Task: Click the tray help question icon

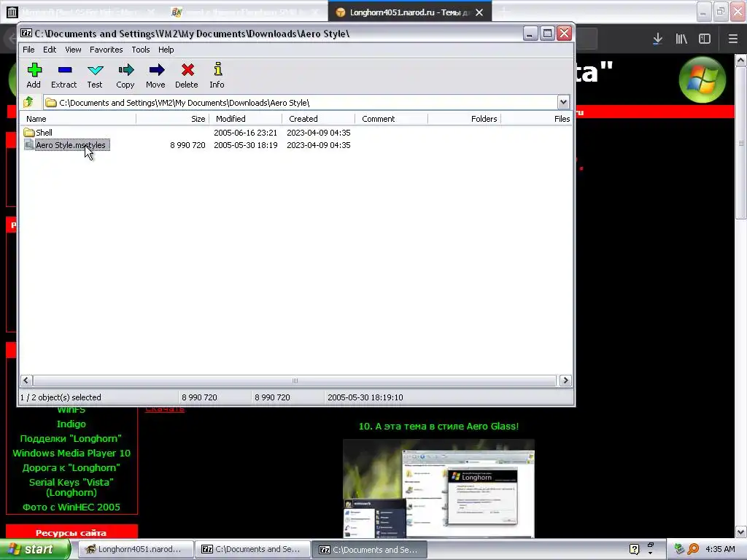Action: click(634, 549)
